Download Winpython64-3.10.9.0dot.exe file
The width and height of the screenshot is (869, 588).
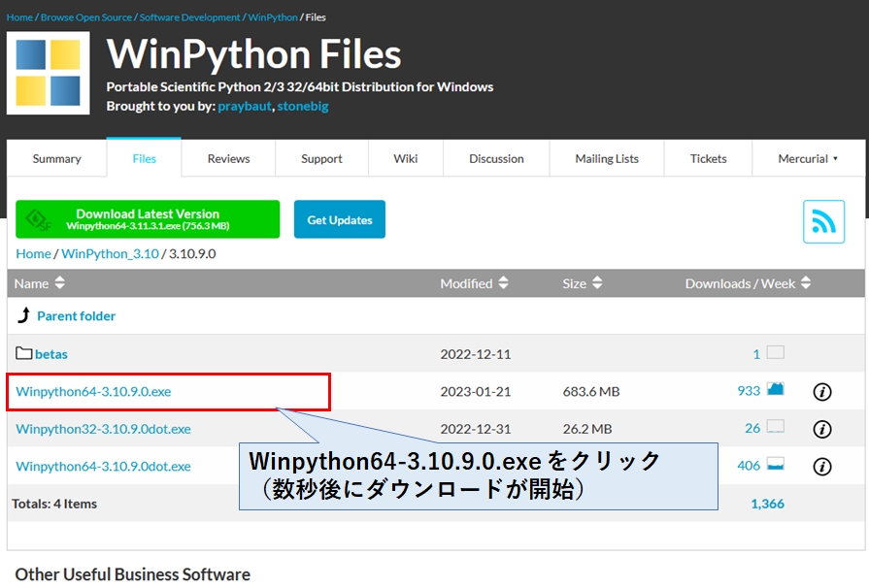tap(103, 466)
